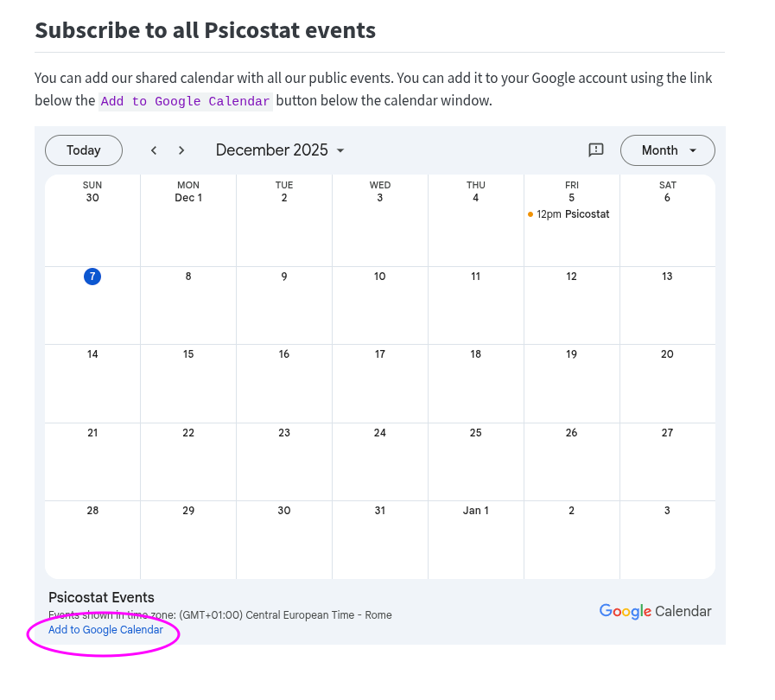Click the orange event dot on Friday 5

(x=530, y=214)
